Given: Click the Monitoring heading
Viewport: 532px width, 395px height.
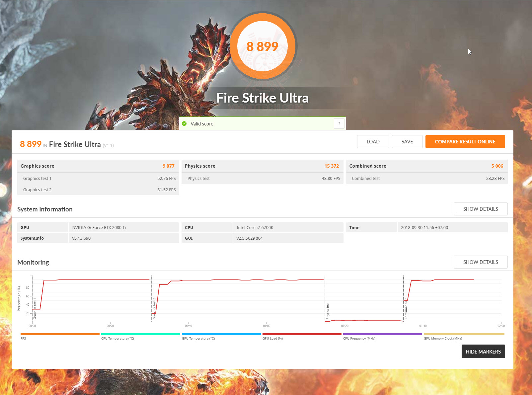Looking at the screenshot, I should [x=33, y=262].
